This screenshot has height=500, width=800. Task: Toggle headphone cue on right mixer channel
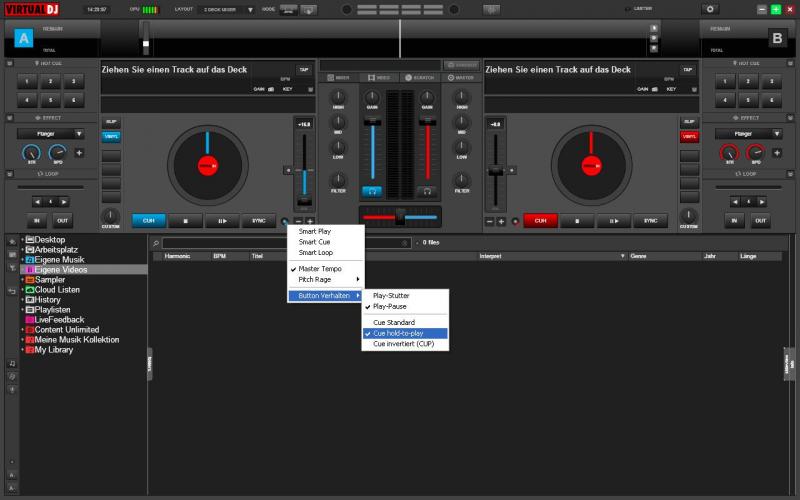[x=428, y=190]
